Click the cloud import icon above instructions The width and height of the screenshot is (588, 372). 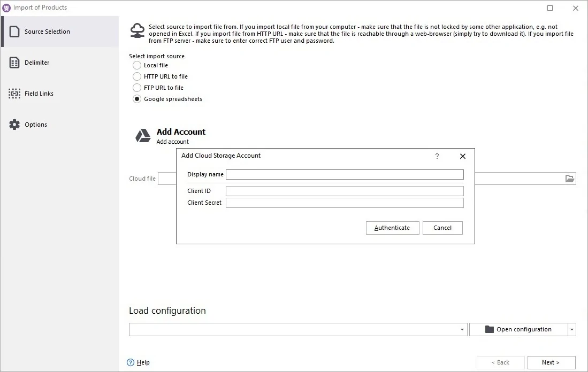coord(137,31)
